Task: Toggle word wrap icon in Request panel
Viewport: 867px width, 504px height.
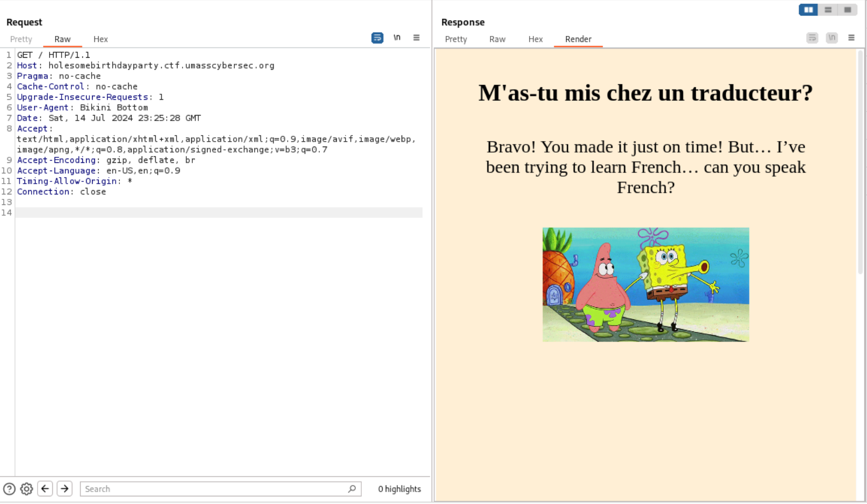Action: (x=377, y=38)
